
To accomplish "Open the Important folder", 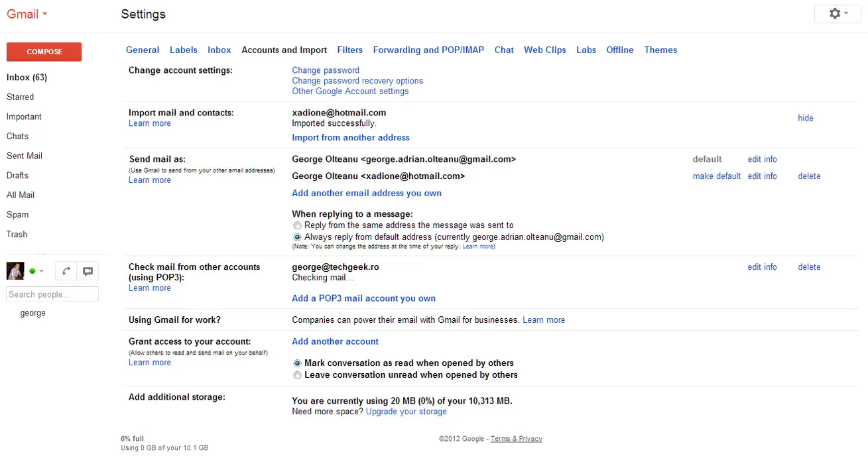I will pyautogui.click(x=24, y=117).
